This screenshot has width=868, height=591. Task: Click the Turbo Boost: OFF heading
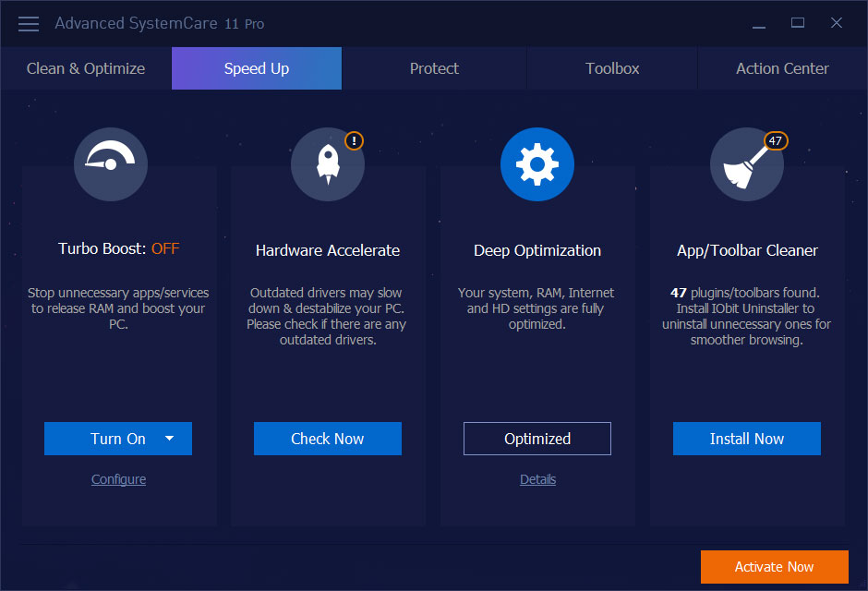(x=118, y=248)
